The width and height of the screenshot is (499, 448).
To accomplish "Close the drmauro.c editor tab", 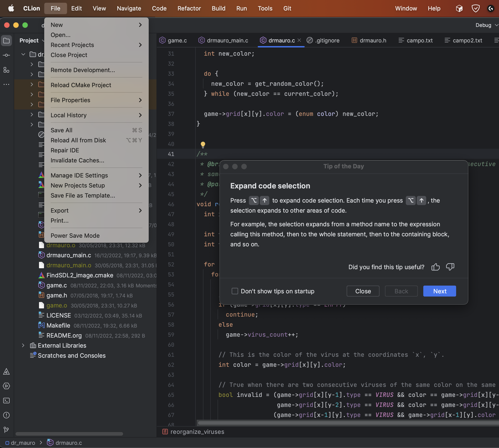I will (299, 40).
